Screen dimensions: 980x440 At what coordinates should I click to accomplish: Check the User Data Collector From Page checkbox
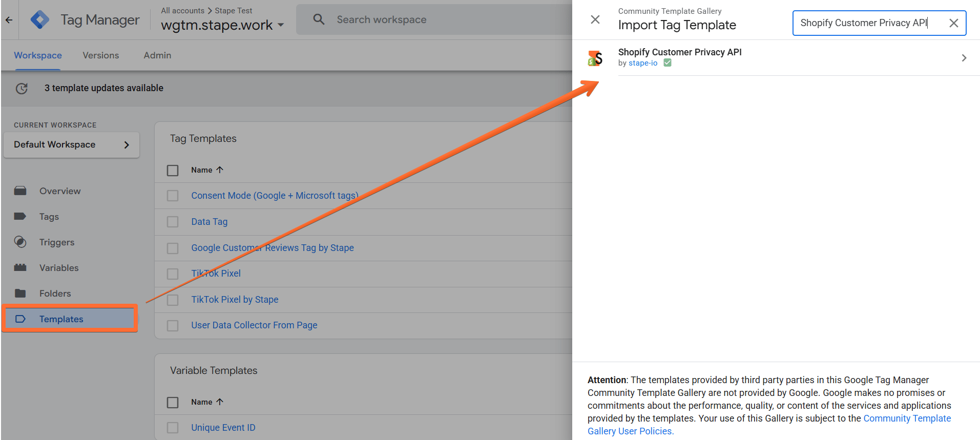point(173,325)
